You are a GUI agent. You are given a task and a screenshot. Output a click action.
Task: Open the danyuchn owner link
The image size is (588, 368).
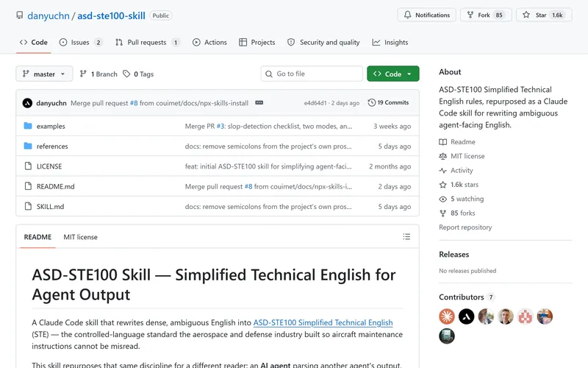(x=49, y=15)
